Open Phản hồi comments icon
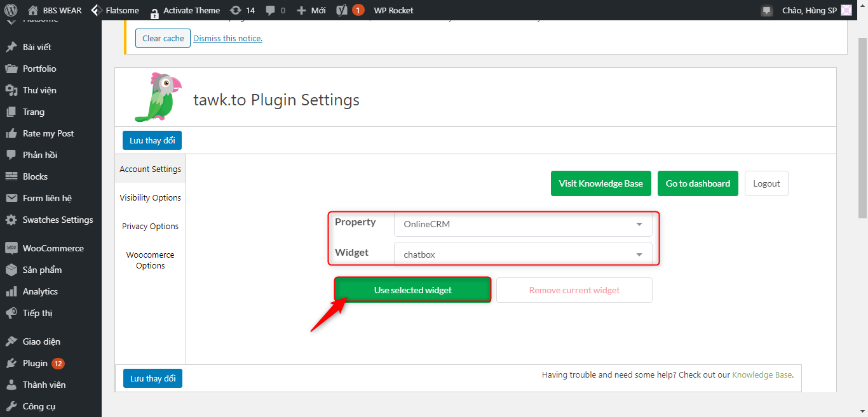The image size is (868, 417). 11,155
